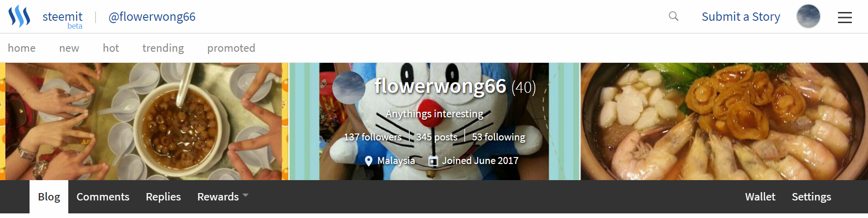Switch to the Blog tab
The width and height of the screenshot is (868, 218).
pos(49,197)
